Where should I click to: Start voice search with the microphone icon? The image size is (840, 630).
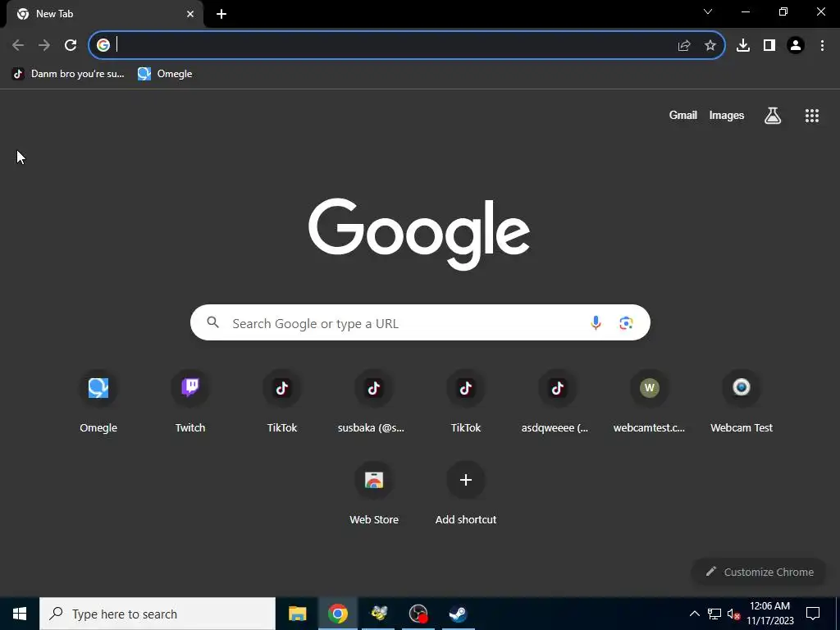click(x=596, y=322)
